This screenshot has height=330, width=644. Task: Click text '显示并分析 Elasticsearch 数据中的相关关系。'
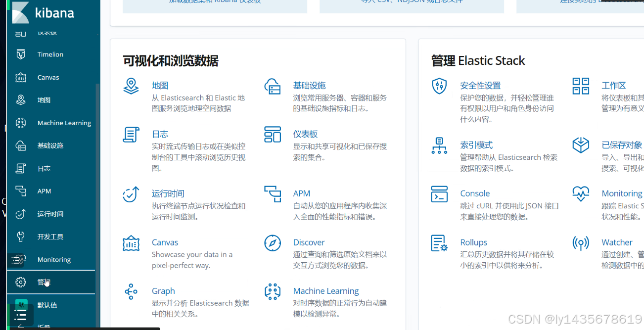pos(200,308)
